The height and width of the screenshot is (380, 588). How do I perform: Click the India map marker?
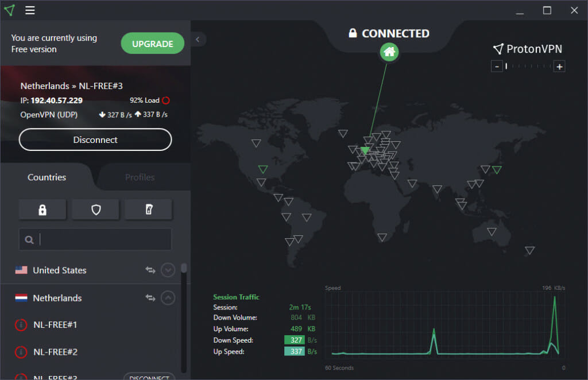(x=437, y=189)
